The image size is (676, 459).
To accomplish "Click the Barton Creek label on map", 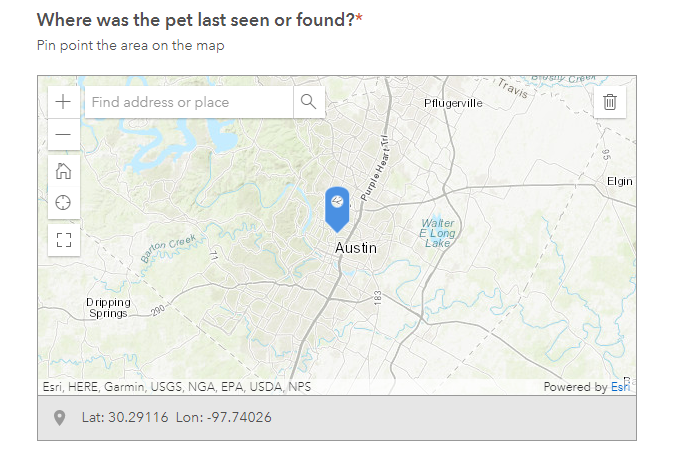I will 169,248.
